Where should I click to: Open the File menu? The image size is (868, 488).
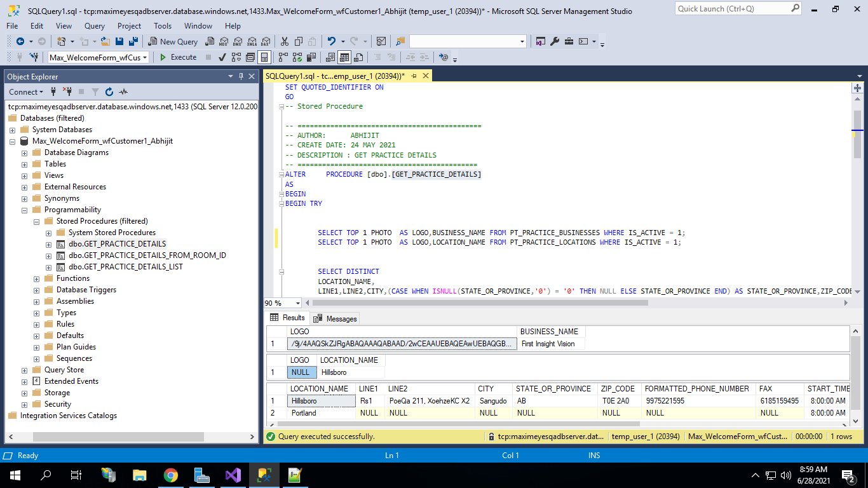tap(12, 26)
